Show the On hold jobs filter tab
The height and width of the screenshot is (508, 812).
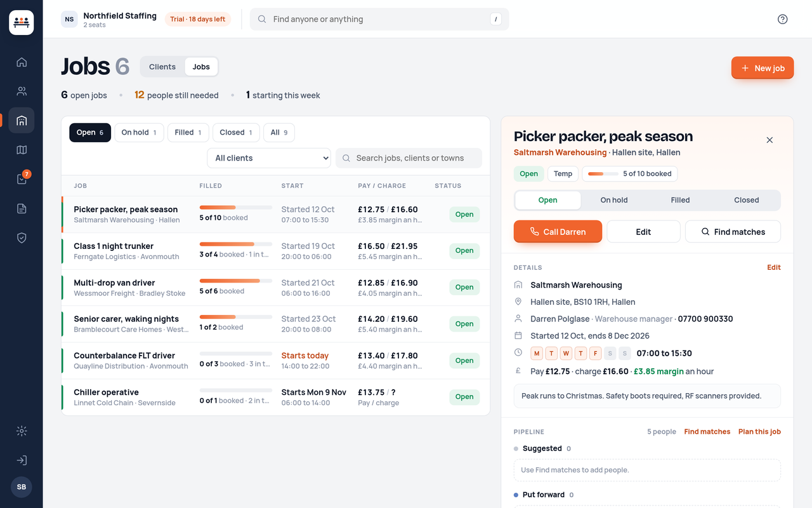point(140,132)
